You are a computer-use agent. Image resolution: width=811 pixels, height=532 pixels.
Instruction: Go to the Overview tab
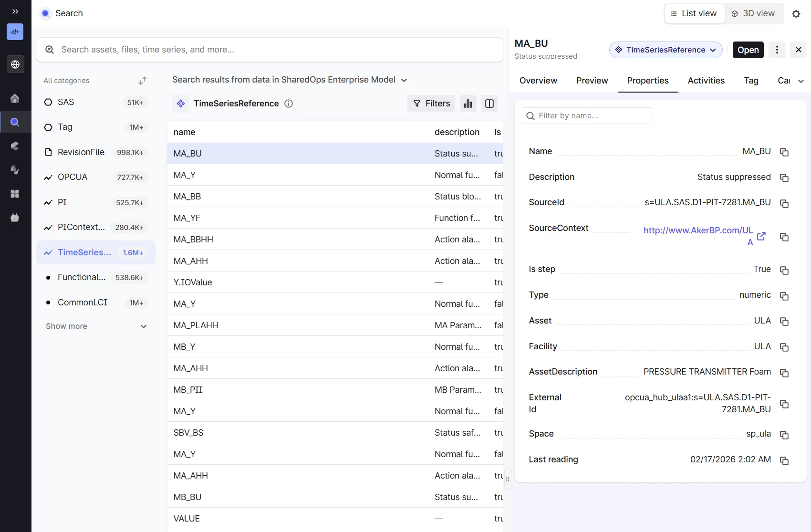coord(538,81)
